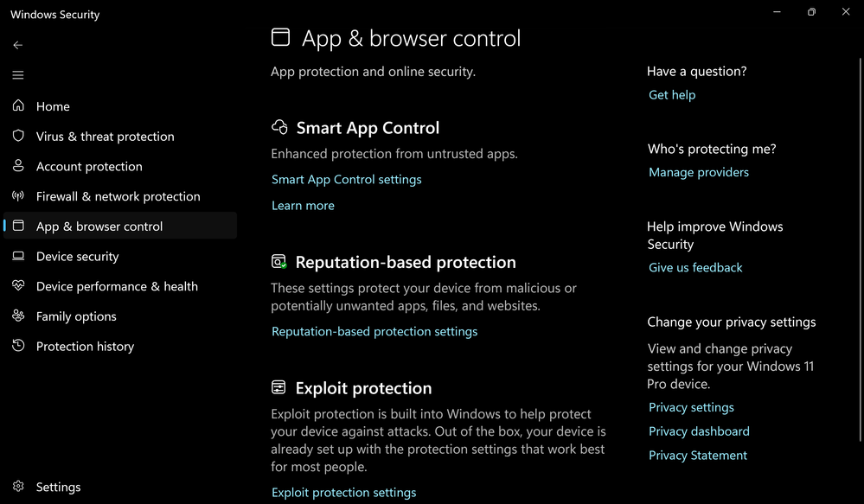The image size is (864, 504).
Task: Click the Protection history clock icon
Action: 18,347
